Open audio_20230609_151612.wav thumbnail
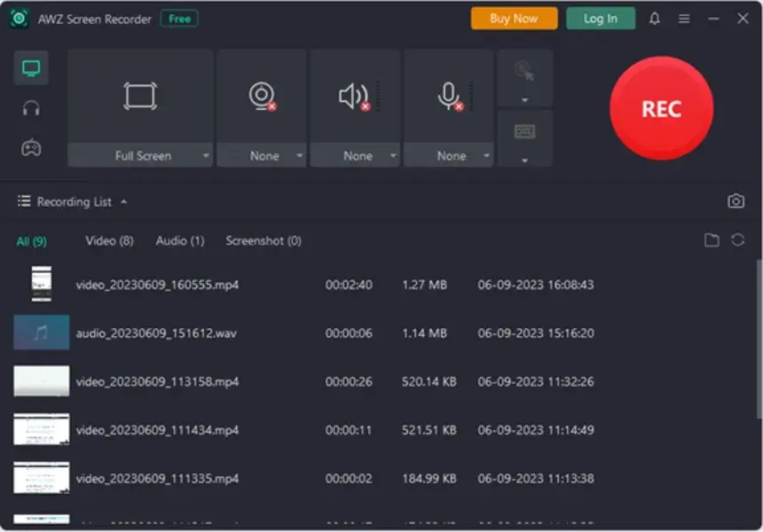The width and height of the screenshot is (763, 532). tap(42, 332)
